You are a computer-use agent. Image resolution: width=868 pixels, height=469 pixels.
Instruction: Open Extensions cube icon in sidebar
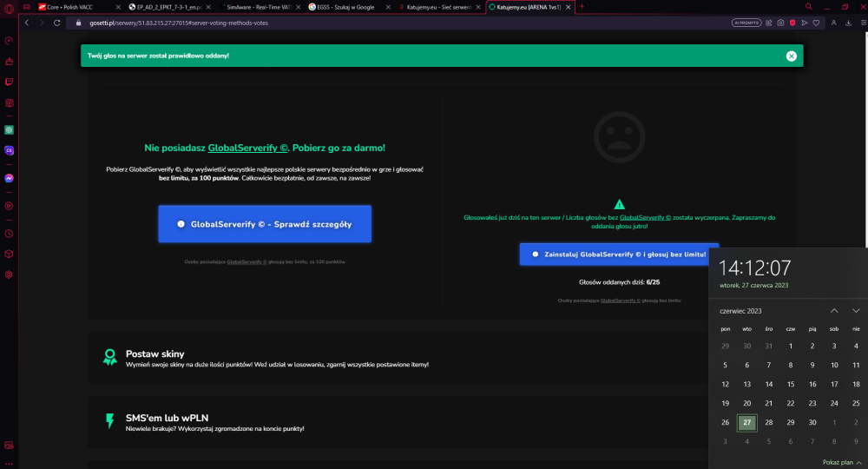pos(9,254)
